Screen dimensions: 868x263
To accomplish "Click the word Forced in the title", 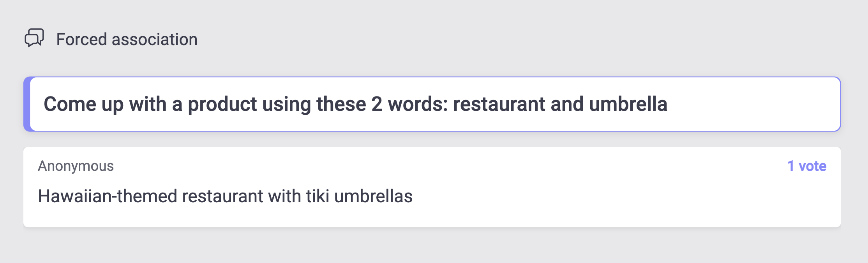I will click(82, 39).
